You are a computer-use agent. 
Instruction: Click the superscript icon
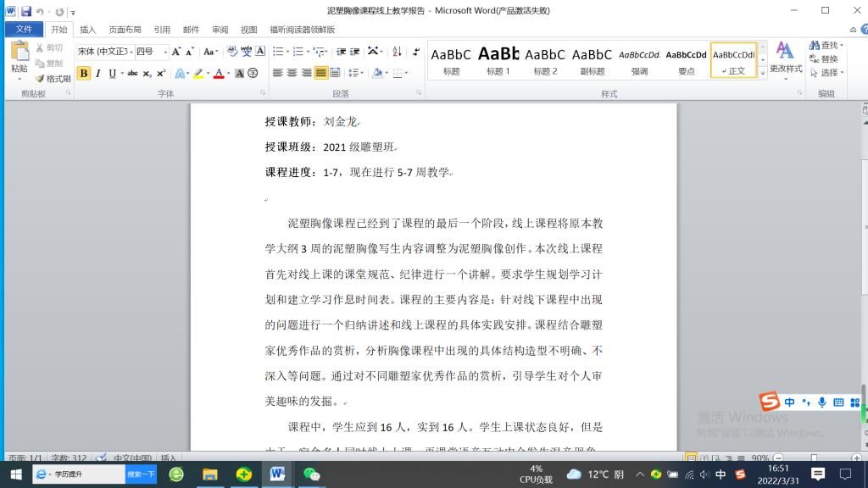tap(161, 74)
